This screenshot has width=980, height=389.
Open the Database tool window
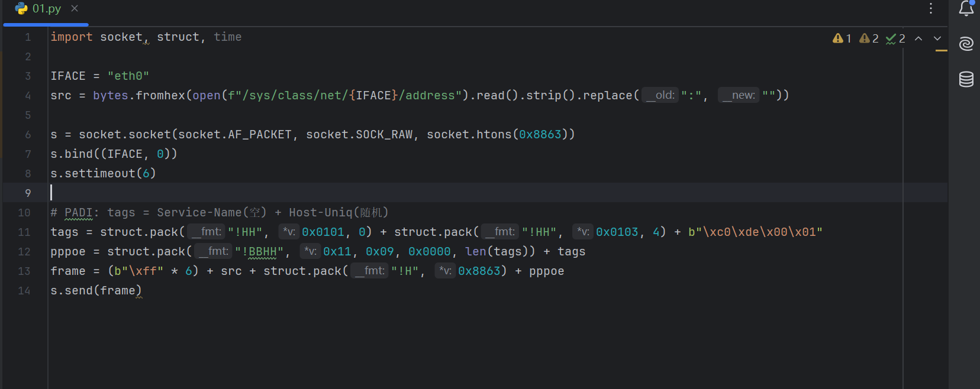966,79
